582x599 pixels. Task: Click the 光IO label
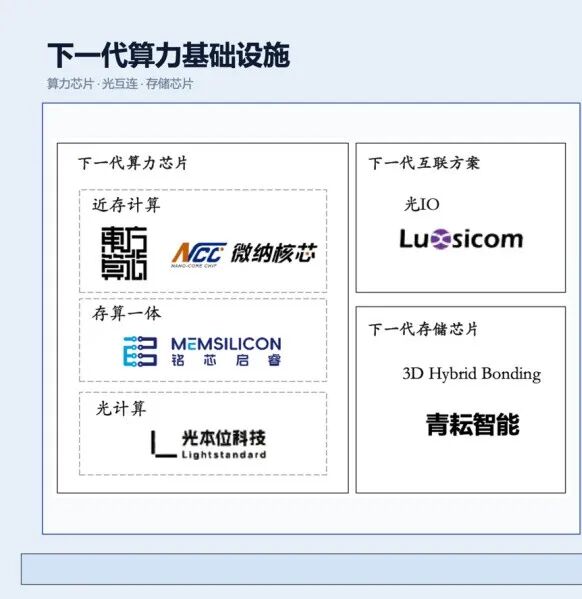[x=422, y=204]
